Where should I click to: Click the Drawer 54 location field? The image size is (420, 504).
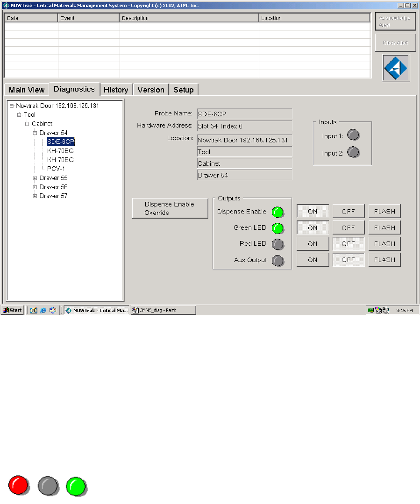(x=244, y=175)
